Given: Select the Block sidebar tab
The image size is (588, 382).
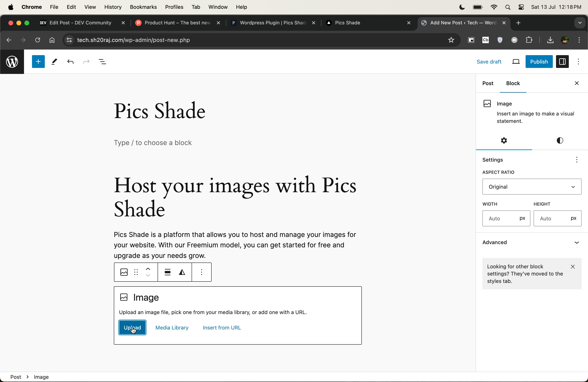Looking at the screenshot, I should click(x=513, y=83).
